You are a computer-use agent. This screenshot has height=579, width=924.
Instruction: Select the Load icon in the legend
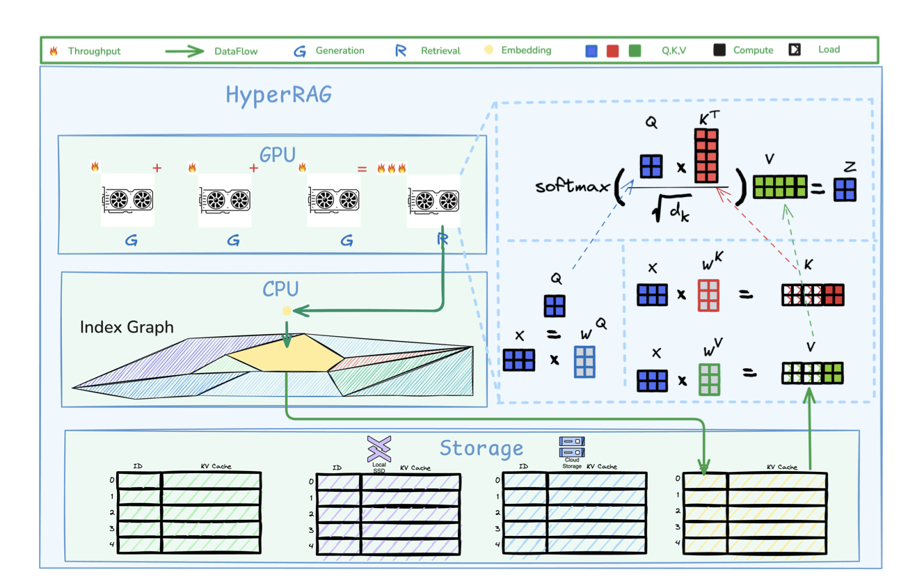point(794,49)
